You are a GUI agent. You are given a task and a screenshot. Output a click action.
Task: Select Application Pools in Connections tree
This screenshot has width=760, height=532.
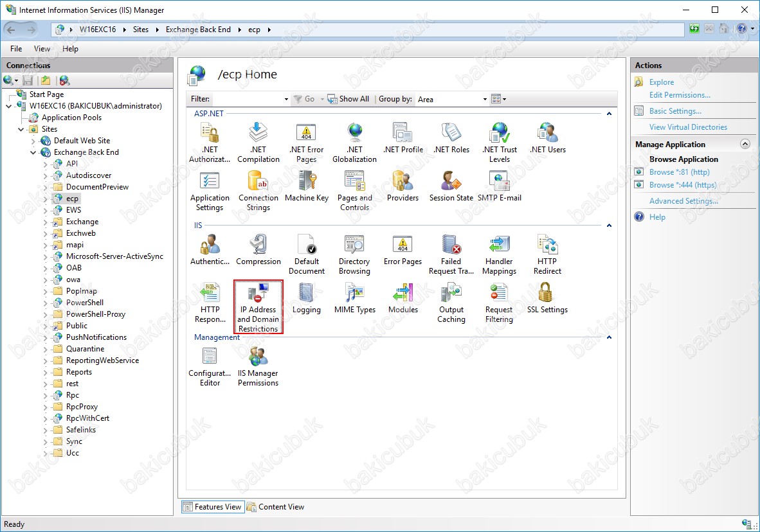(72, 118)
